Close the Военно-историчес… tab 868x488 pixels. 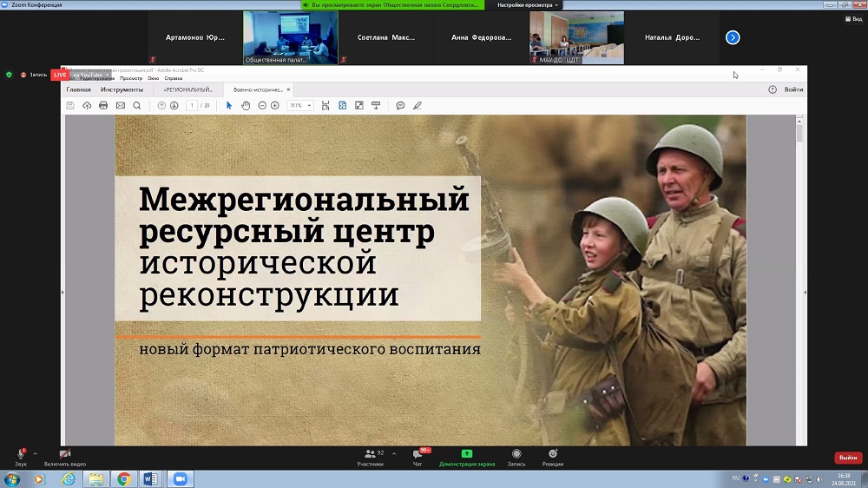(x=288, y=89)
